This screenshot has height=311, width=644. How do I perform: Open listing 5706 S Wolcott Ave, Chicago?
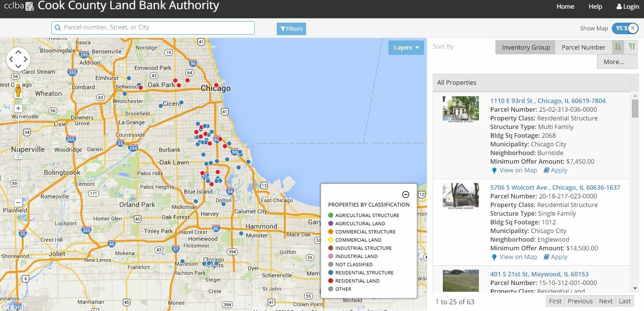555,188
